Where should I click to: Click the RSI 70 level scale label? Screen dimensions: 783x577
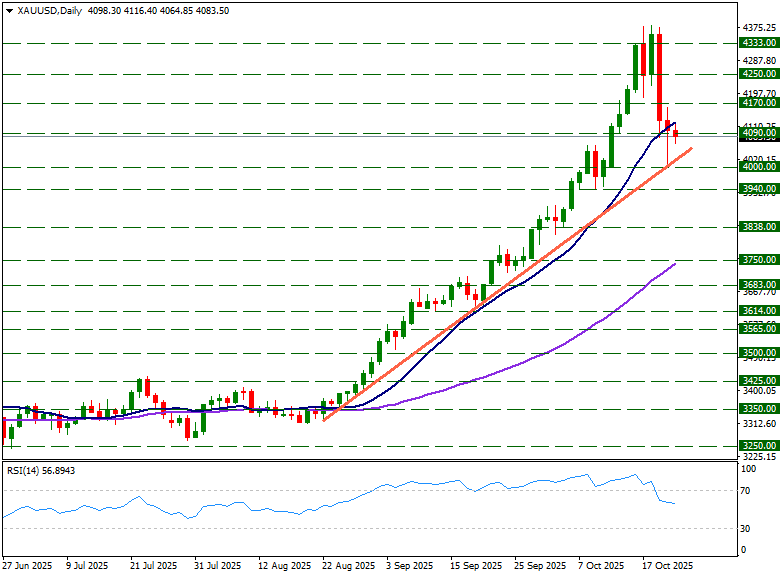pyautogui.click(x=747, y=491)
